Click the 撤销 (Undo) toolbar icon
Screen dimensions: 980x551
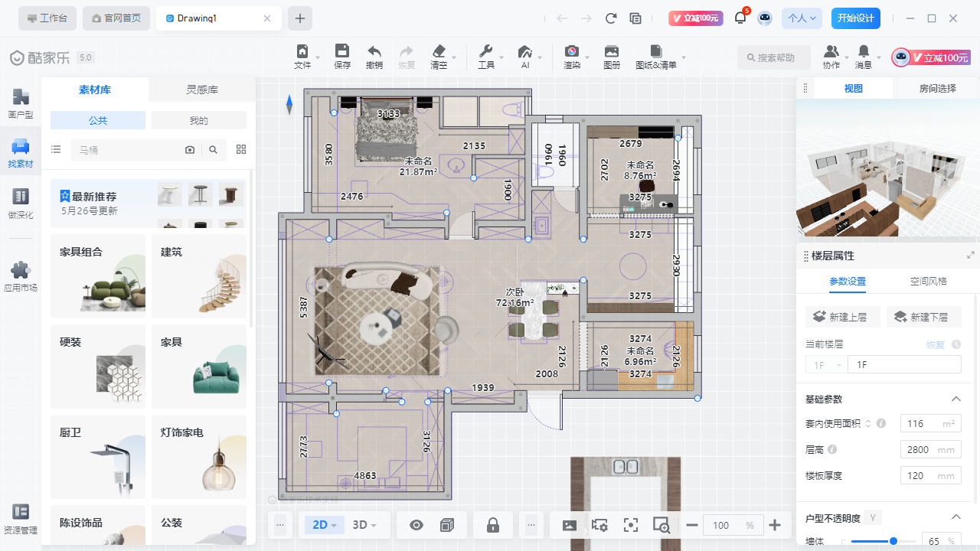pos(374,56)
